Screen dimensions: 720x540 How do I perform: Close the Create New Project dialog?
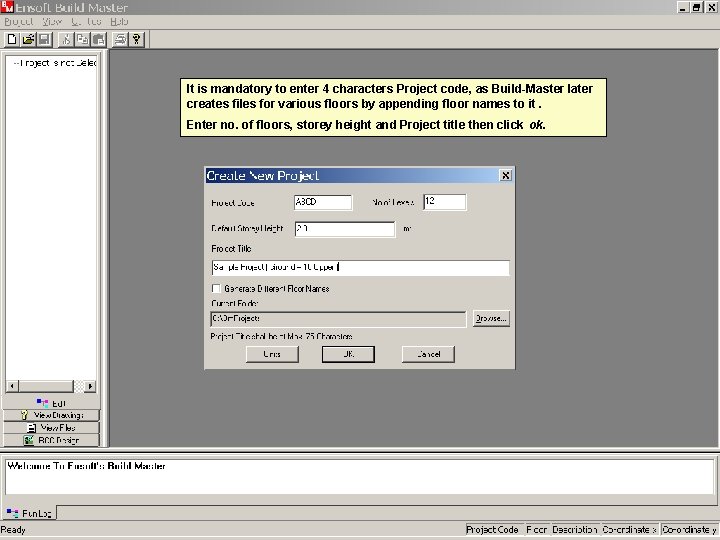(x=506, y=175)
